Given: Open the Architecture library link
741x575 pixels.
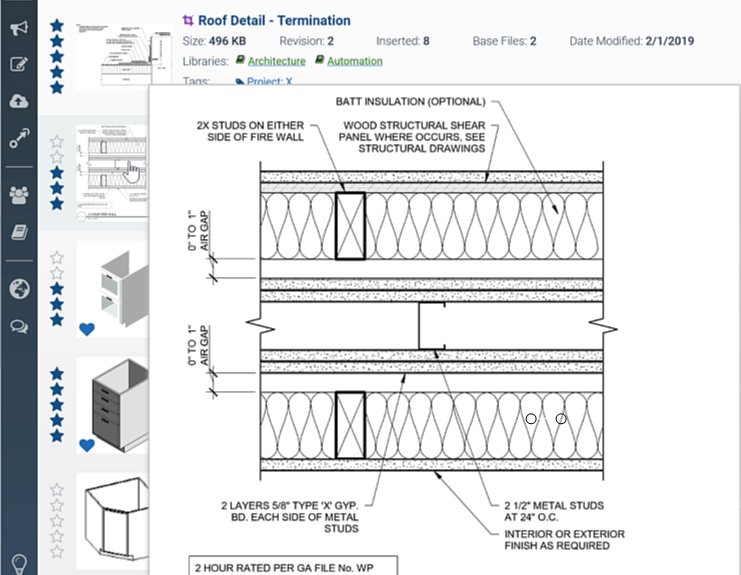Looking at the screenshot, I should 276,61.
